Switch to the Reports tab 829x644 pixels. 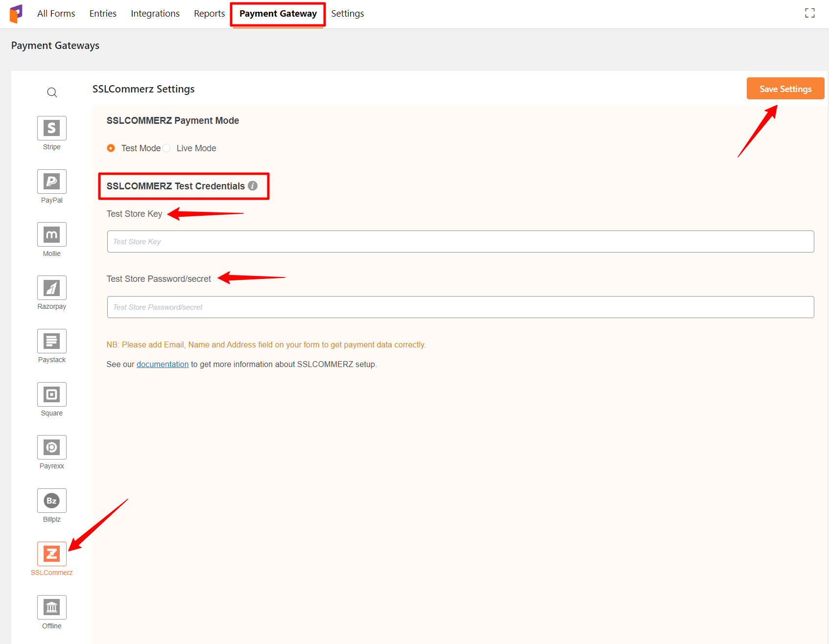coord(210,14)
